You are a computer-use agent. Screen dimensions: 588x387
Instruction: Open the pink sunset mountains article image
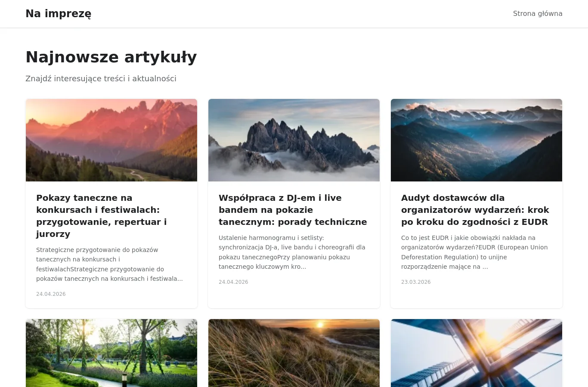[x=111, y=140]
